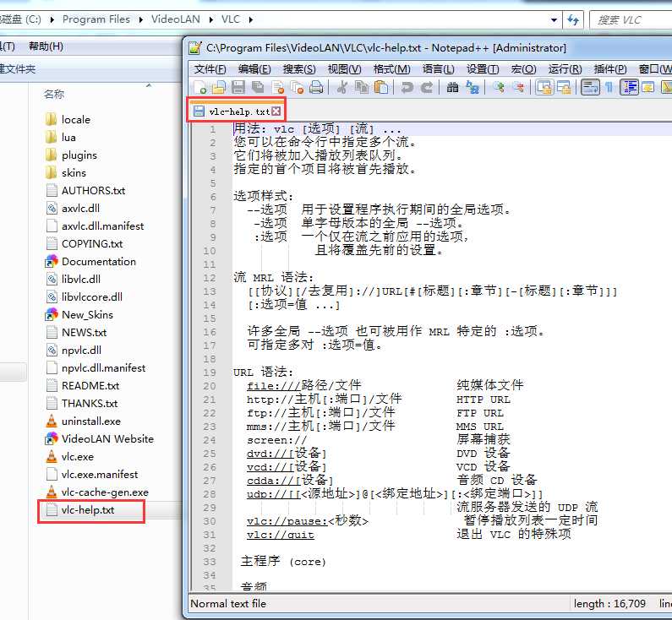This screenshot has height=620, width=672.
Task: Click the New file icon in Notepad++ toolbar
Action: pyautogui.click(x=200, y=87)
